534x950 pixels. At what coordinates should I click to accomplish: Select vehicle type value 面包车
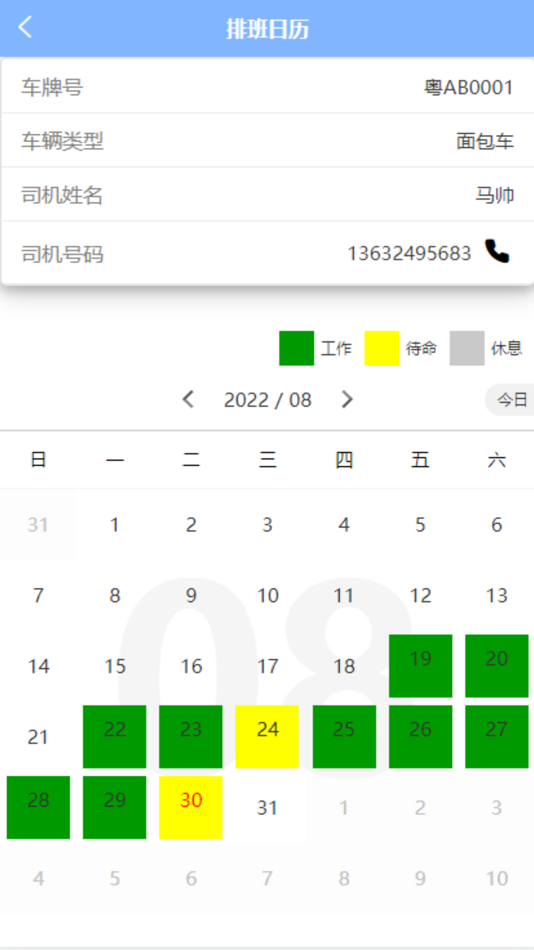485,142
